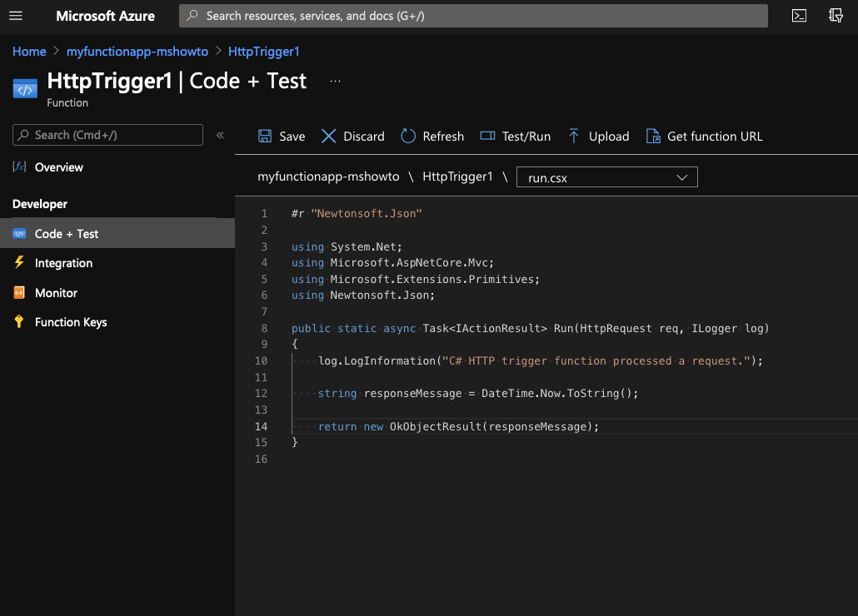Open the more options ellipsis beside title
The image size is (858, 616).
pyautogui.click(x=336, y=82)
